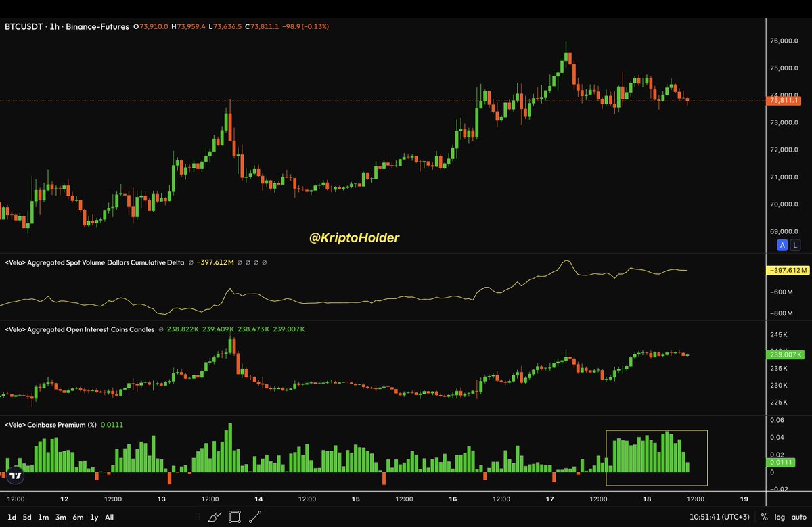Image resolution: width=812 pixels, height=527 pixels.
Task: Click the H73,959.4 high value
Action: click(x=190, y=26)
